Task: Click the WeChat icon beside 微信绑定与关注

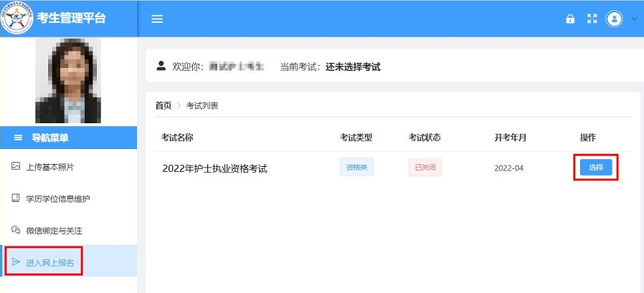Action: coord(16,230)
